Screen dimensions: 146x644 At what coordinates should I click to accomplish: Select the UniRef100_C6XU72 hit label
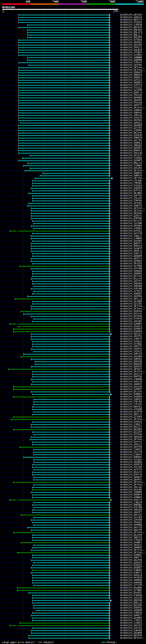click(131, 351)
